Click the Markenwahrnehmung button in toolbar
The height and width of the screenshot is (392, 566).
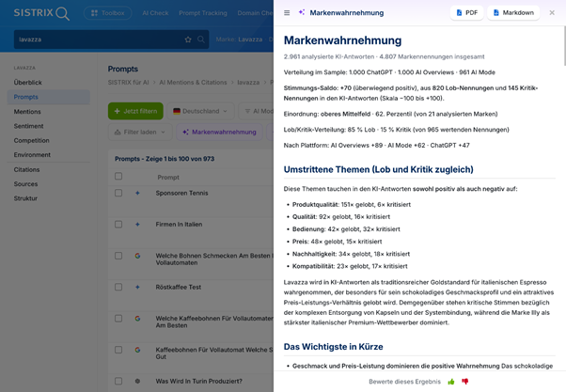tap(219, 133)
